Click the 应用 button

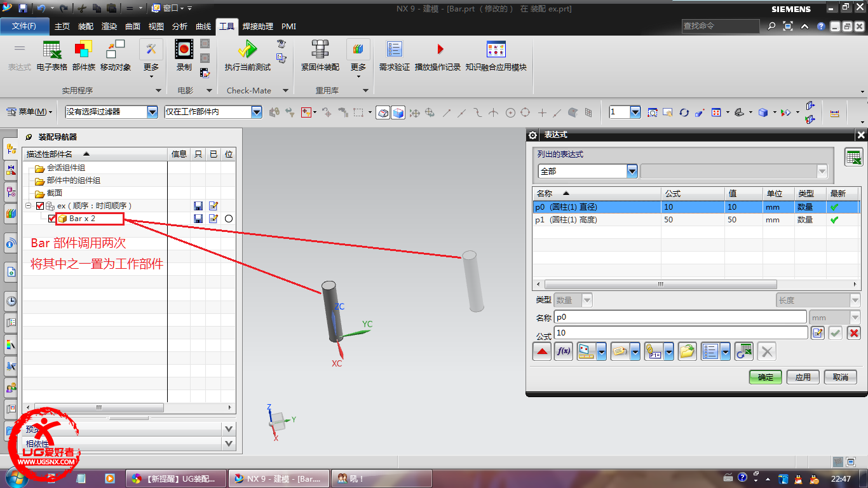(803, 377)
